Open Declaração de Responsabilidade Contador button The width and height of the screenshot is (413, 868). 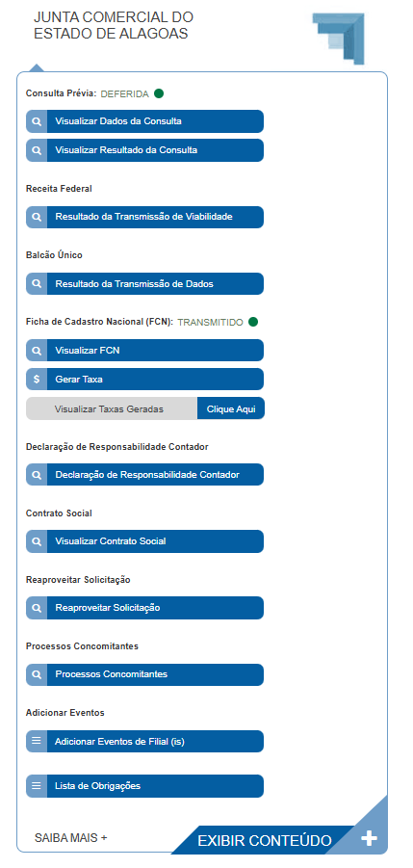(144, 474)
